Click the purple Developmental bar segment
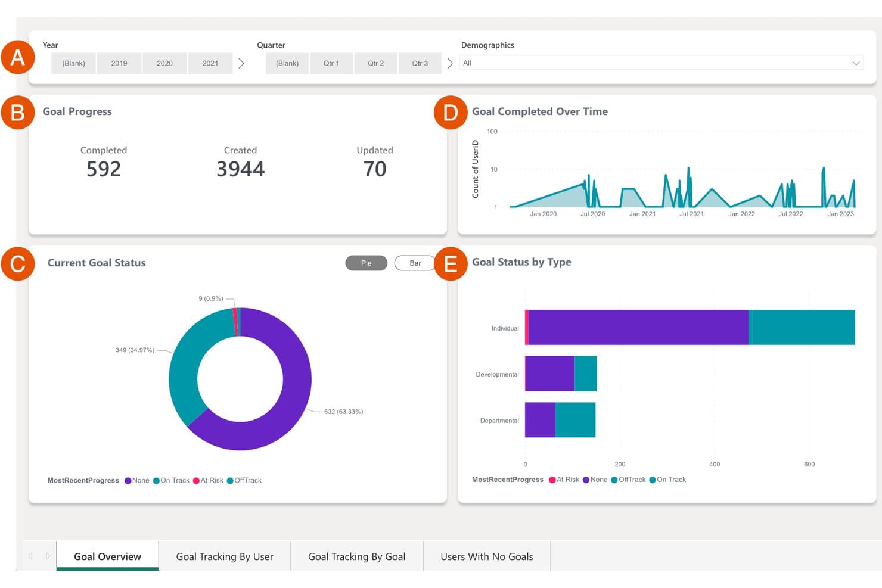 coord(550,374)
